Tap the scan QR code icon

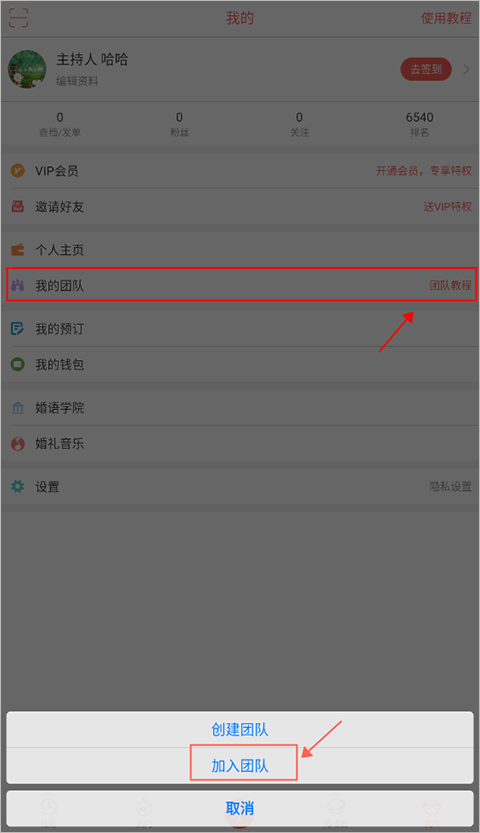[x=18, y=18]
